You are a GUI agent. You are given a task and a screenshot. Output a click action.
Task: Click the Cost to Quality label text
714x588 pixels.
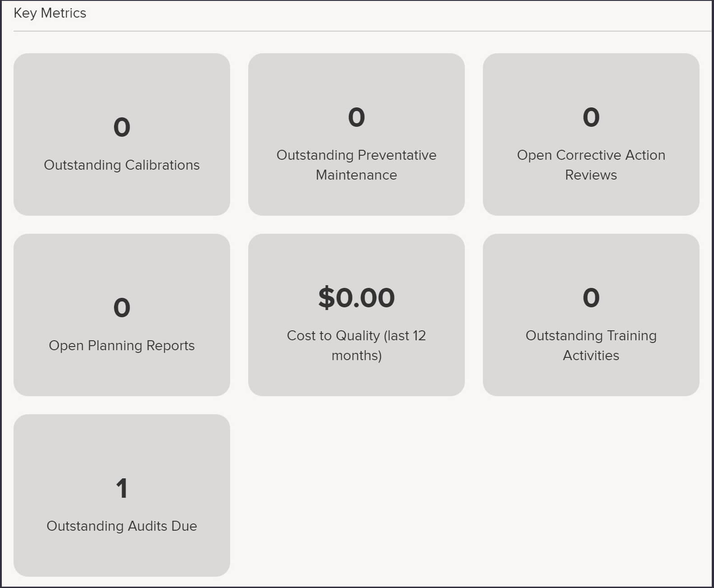tap(357, 345)
